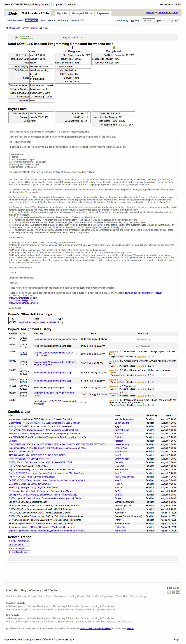Open the Jobs search scope dropdown
The width and height of the screenshot is (186, 644).
164,21
